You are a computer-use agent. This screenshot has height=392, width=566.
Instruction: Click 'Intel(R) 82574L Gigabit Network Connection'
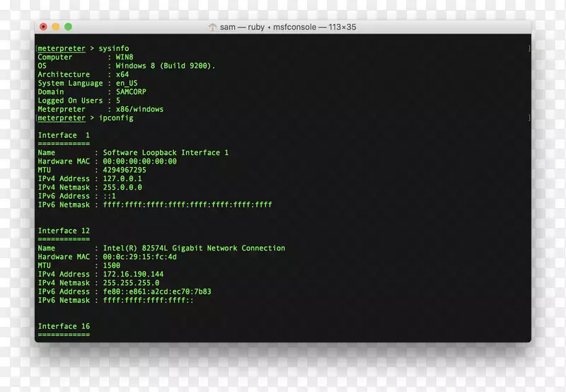pos(194,248)
